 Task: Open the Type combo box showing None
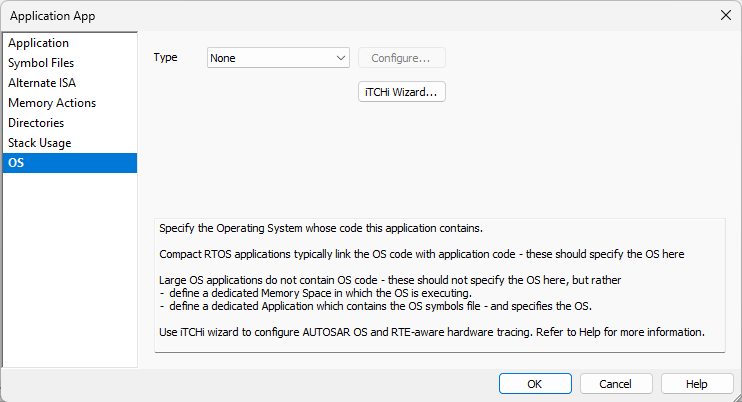pyautogui.click(x=270, y=58)
